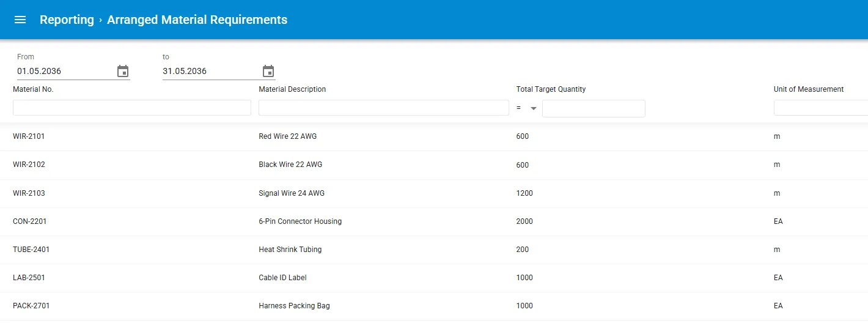Click quantity 600 in WIR-2102 row
This screenshot has width=868, height=323.
pos(523,165)
